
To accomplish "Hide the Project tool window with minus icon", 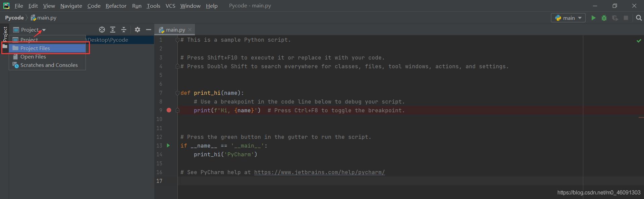I will pos(149,30).
